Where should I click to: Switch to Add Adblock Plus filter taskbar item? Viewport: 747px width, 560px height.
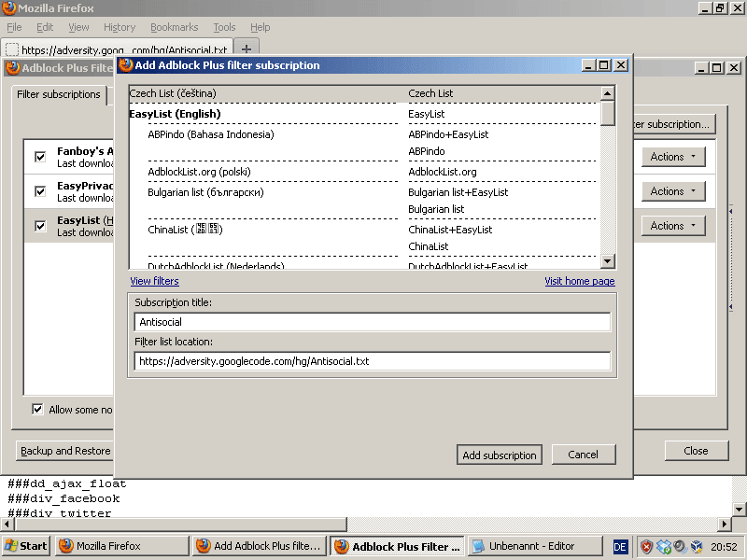coord(260,546)
